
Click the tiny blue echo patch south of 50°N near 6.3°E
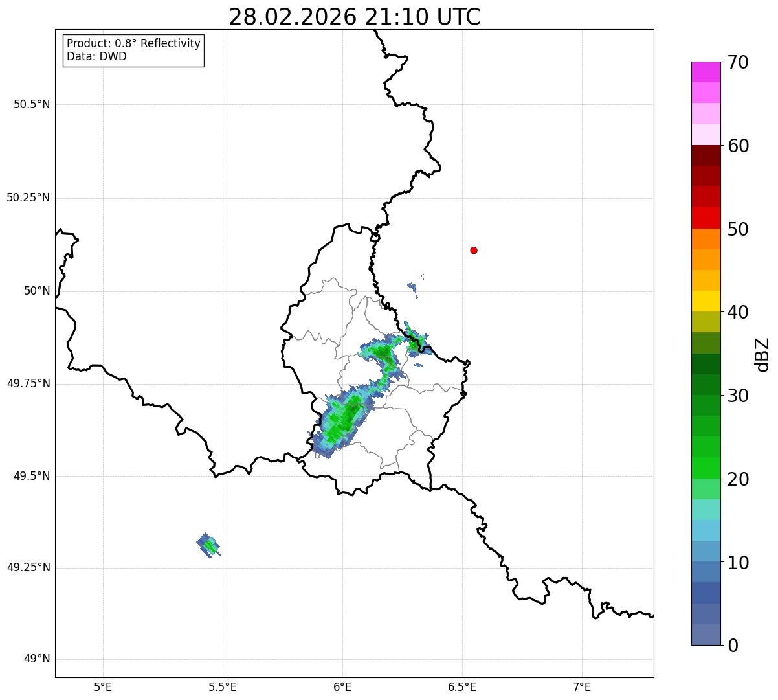(412, 286)
